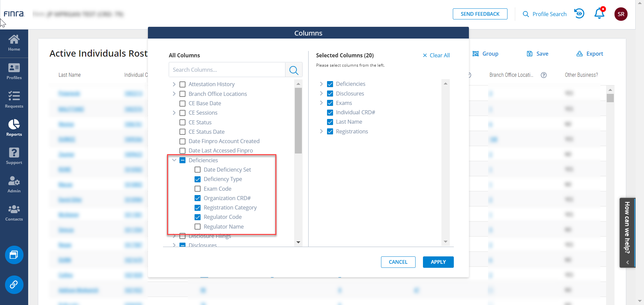
Task: Check the Date Deficiency Set checkbox
Action: (198, 170)
